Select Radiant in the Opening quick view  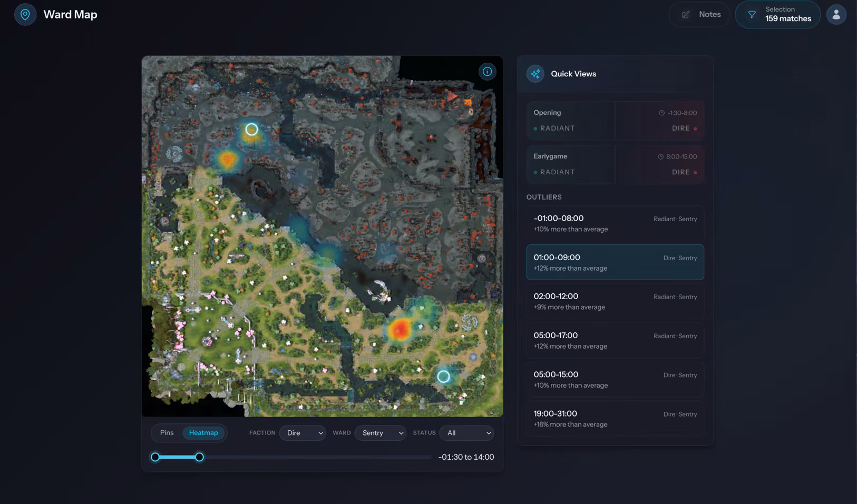coord(554,128)
